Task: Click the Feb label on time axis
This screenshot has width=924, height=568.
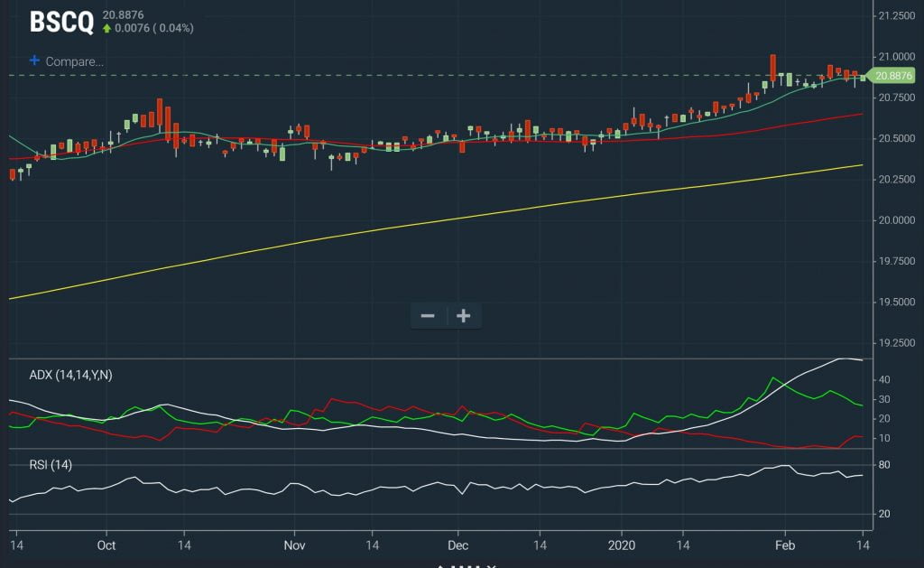Action: coord(786,546)
